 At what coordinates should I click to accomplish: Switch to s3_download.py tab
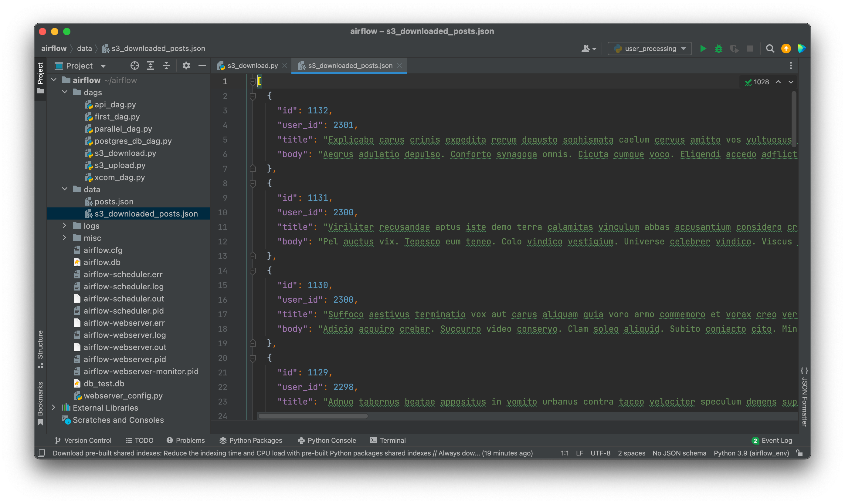(252, 66)
